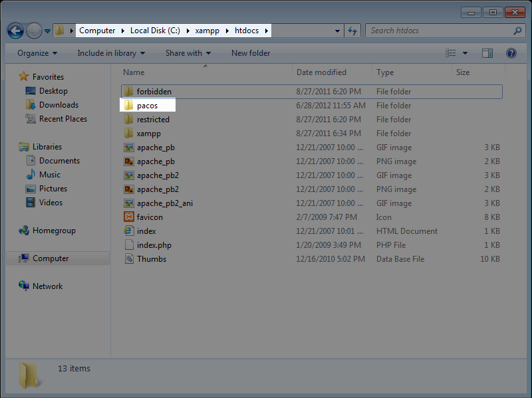Select the Thumbs Data Base File icon

tap(129, 258)
